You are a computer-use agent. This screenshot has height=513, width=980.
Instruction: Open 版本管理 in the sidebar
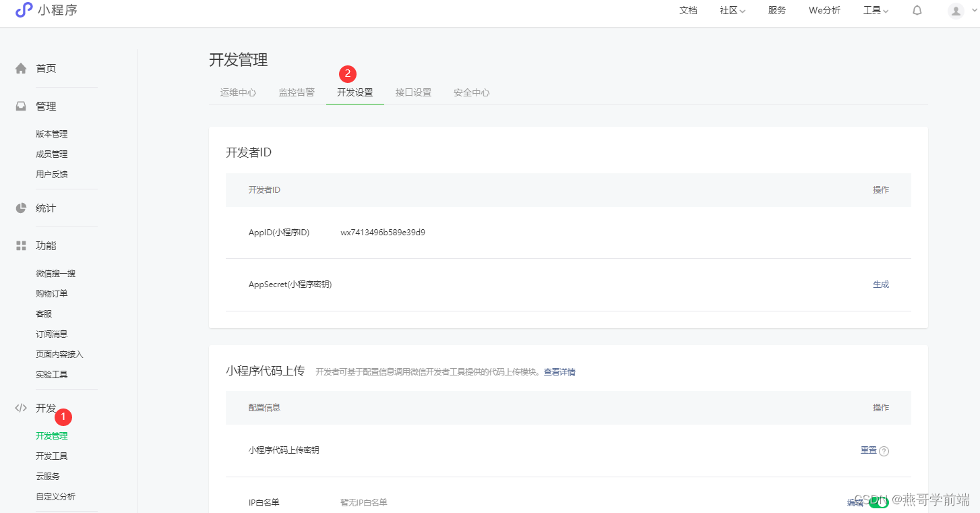[x=52, y=133]
